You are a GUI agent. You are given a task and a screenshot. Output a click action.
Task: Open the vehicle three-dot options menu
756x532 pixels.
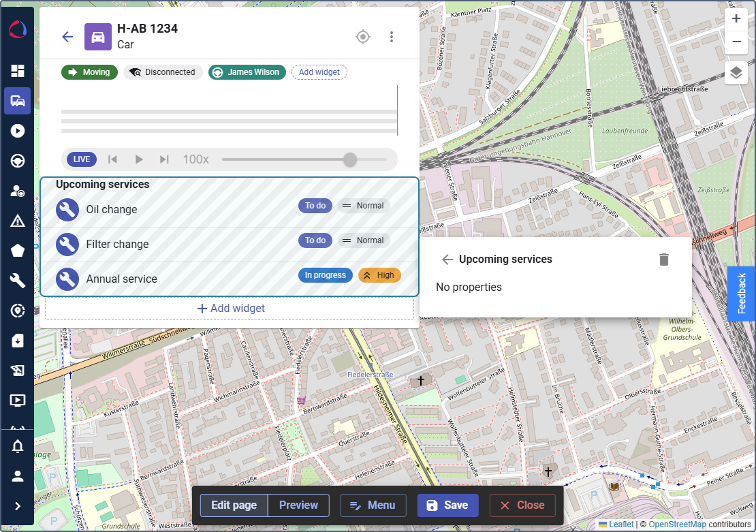pyautogui.click(x=392, y=37)
